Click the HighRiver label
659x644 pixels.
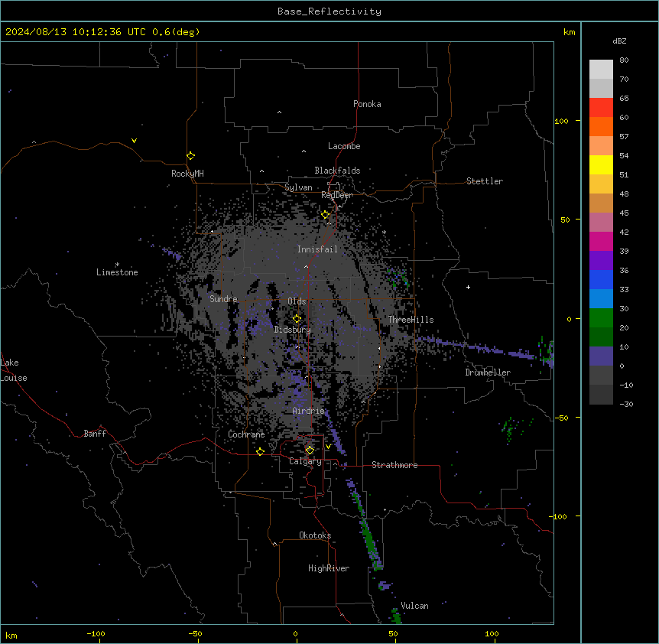pos(329,568)
